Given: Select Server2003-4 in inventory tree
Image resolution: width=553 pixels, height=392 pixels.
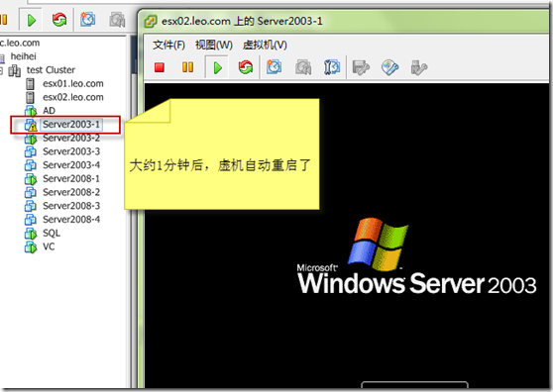Looking at the screenshot, I should (x=71, y=165).
